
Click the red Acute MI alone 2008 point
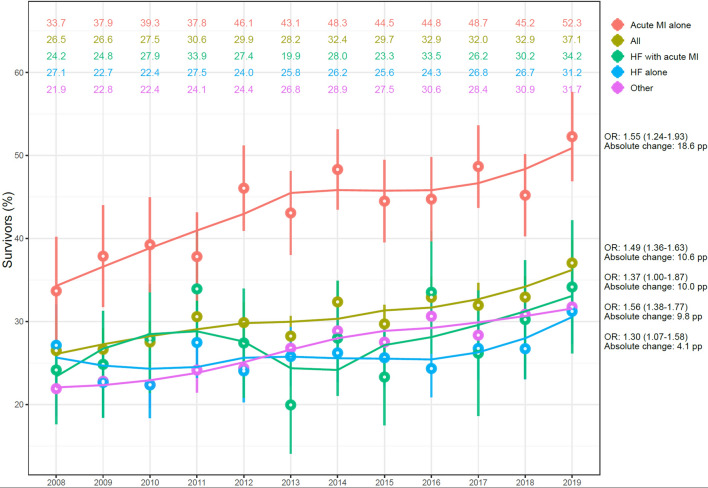[56, 291]
